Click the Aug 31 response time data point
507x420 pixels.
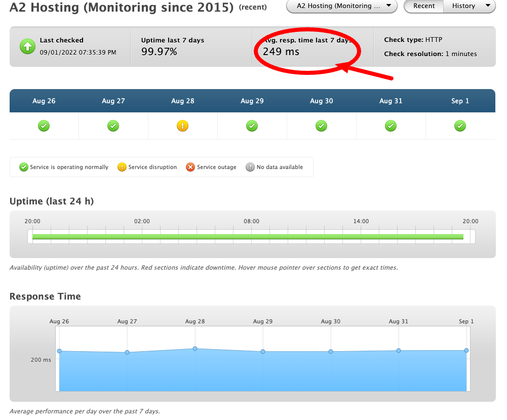[x=399, y=351]
